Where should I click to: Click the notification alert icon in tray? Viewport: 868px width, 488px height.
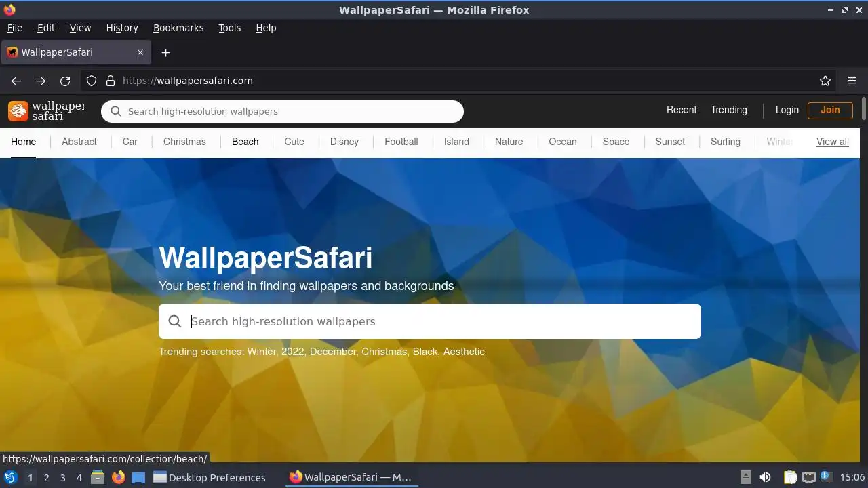click(825, 476)
